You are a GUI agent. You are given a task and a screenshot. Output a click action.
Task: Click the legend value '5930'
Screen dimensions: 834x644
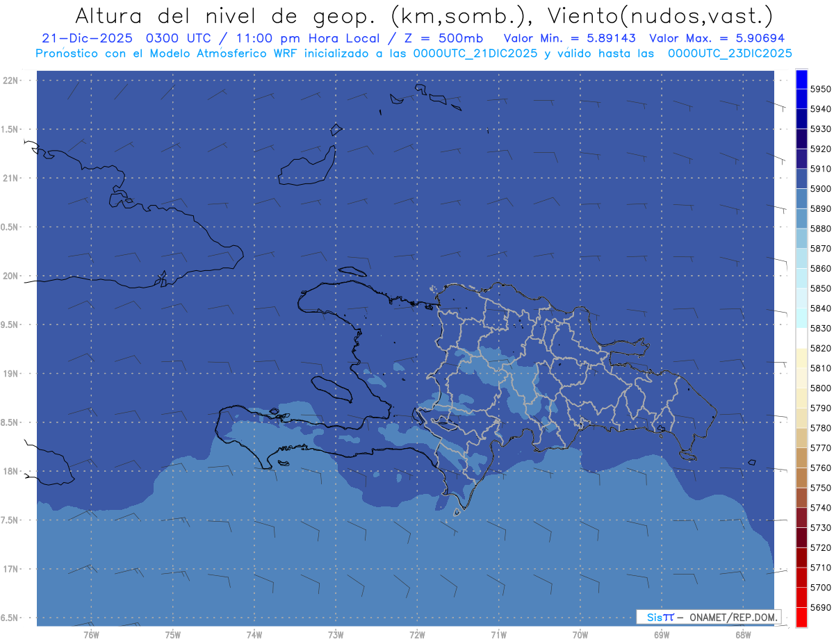[821, 129]
